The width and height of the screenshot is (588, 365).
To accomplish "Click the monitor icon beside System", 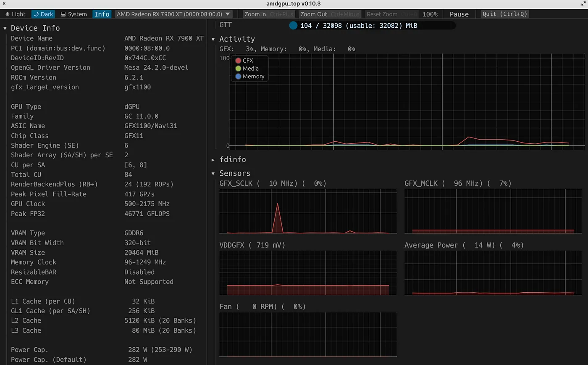I will (x=63, y=14).
